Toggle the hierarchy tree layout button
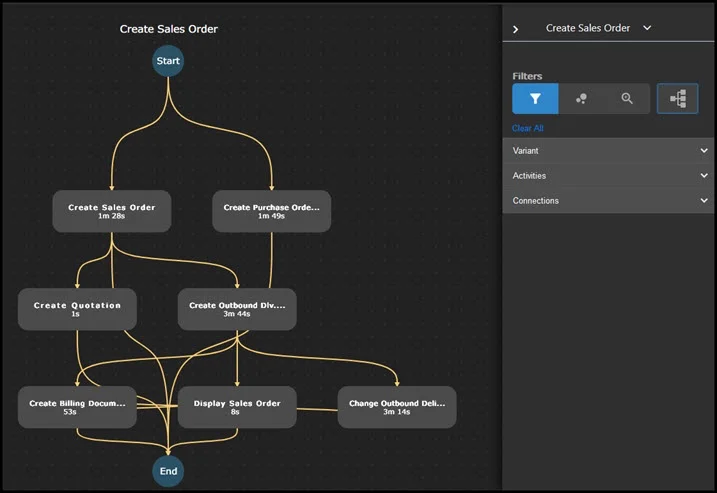Screen dimensions: 717x493 pyautogui.click(x=677, y=99)
